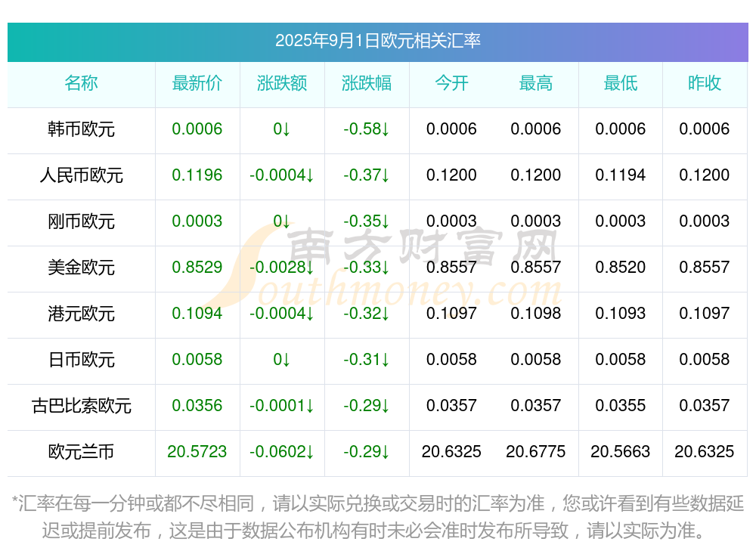Click the 古巴比索欧元 row name
The height and width of the screenshot is (554, 756).
click(81, 406)
